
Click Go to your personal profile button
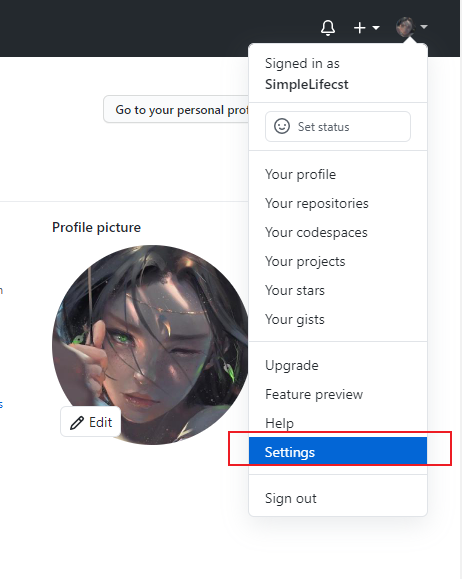click(x=177, y=109)
